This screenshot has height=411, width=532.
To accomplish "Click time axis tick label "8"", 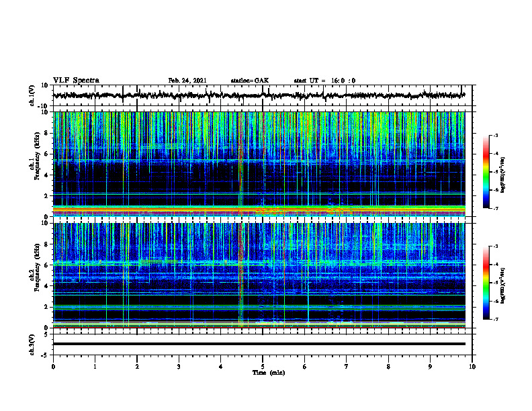I will 388,367.
